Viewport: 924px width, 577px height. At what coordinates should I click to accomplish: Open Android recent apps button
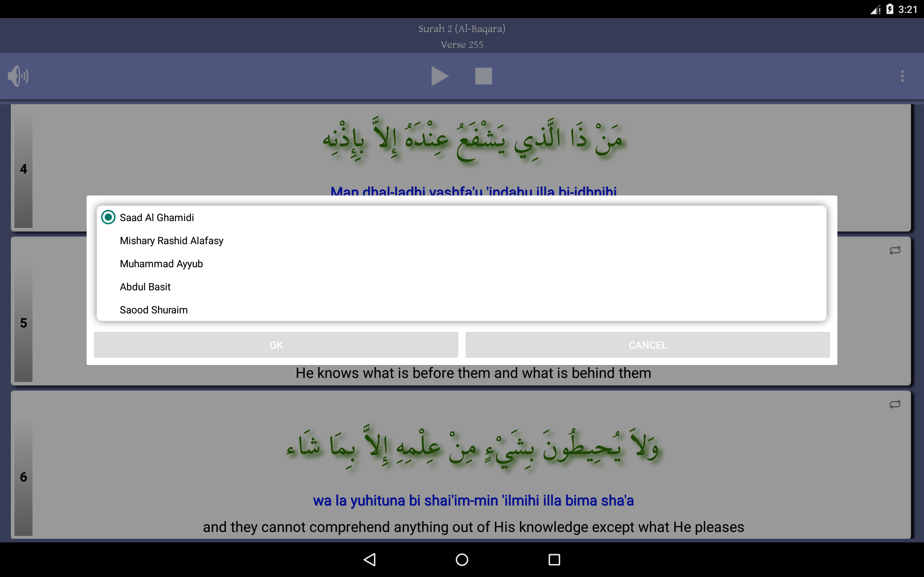pos(554,559)
